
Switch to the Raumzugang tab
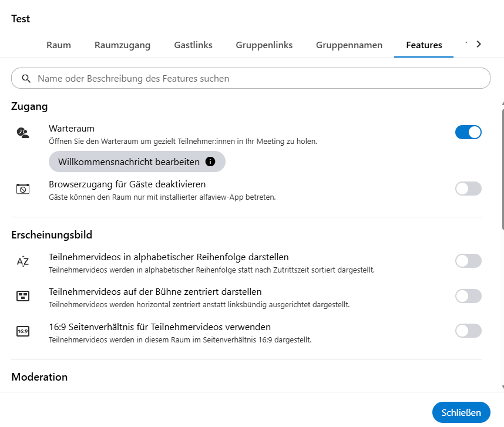click(122, 45)
